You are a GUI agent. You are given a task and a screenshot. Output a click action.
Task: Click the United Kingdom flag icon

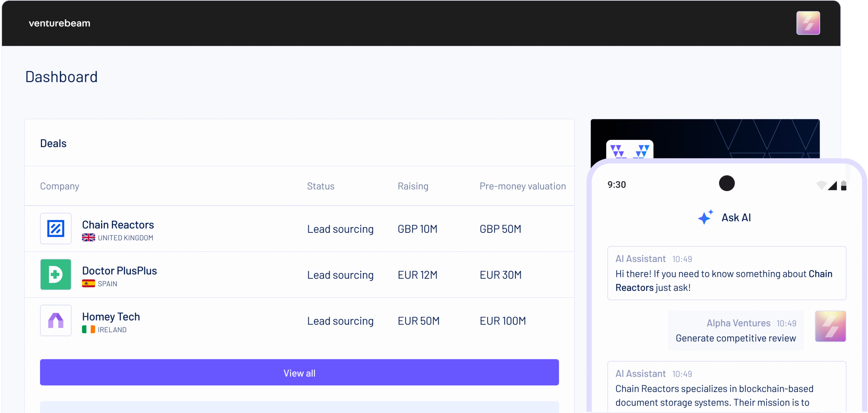(x=88, y=238)
